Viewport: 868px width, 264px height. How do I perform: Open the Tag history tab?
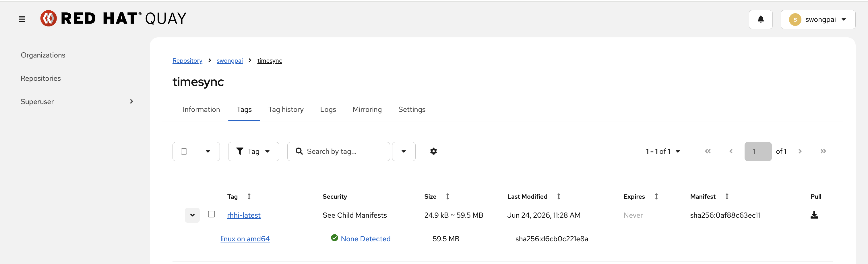pyautogui.click(x=286, y=109)
